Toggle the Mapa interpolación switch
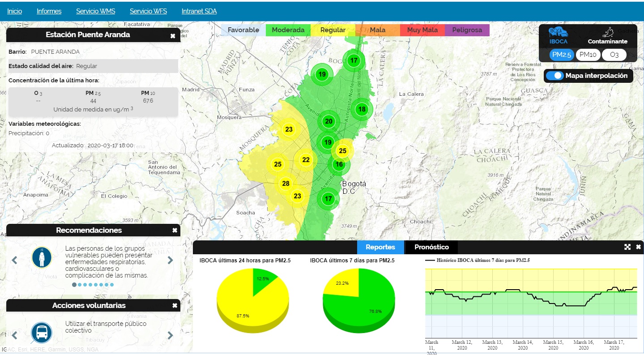Image resolution: width=644 pixels, height=355 pixels. tap(555, 76)
